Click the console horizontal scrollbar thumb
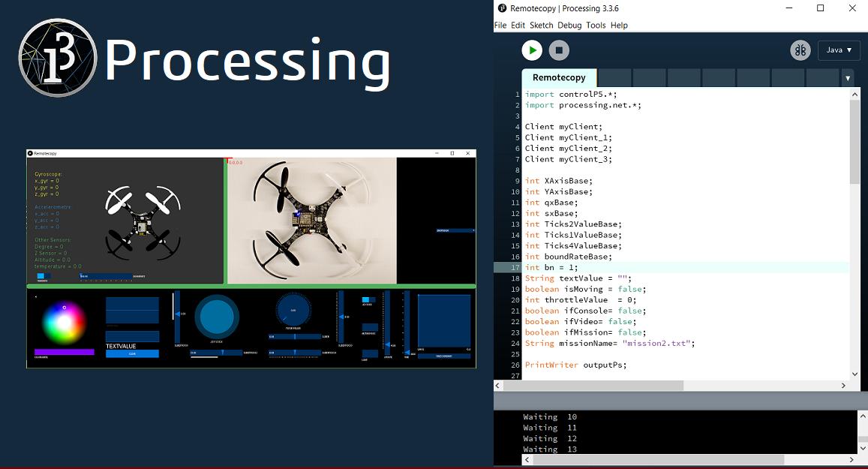 point(659,459)
